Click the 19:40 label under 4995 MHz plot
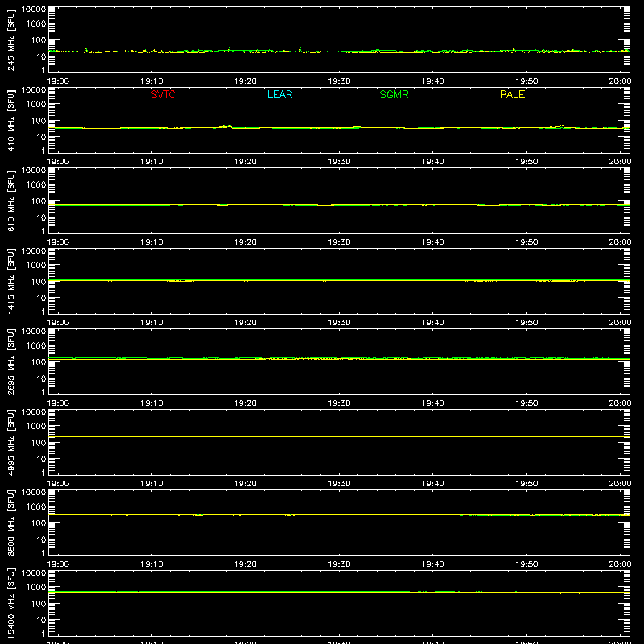644x644 pixels. [x=433, y=484]
